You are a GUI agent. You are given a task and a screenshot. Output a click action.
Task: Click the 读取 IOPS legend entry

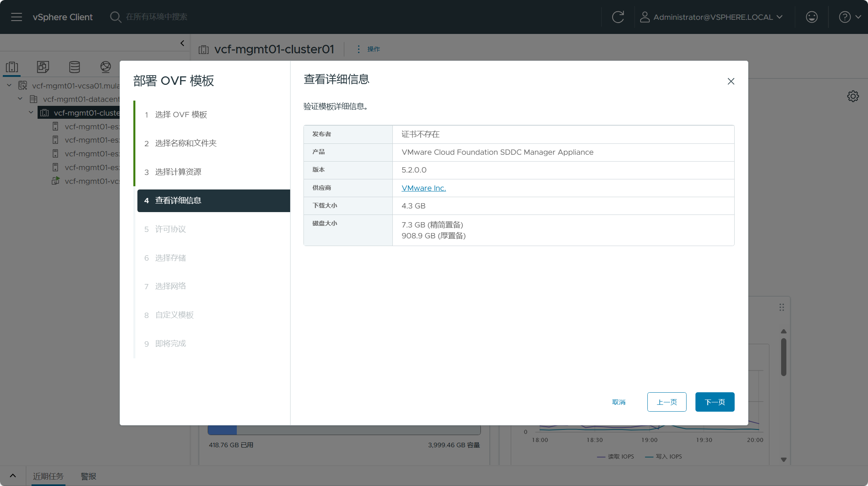(615, 457)
